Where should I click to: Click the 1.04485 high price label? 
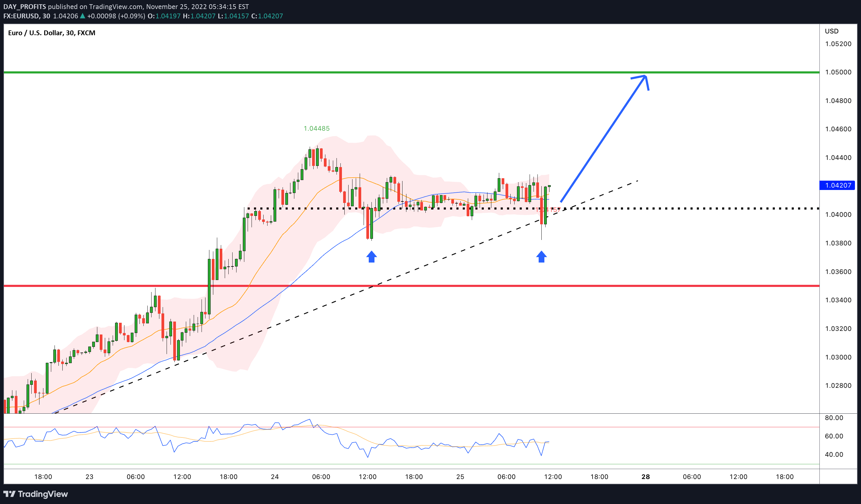tap(316, 128)
